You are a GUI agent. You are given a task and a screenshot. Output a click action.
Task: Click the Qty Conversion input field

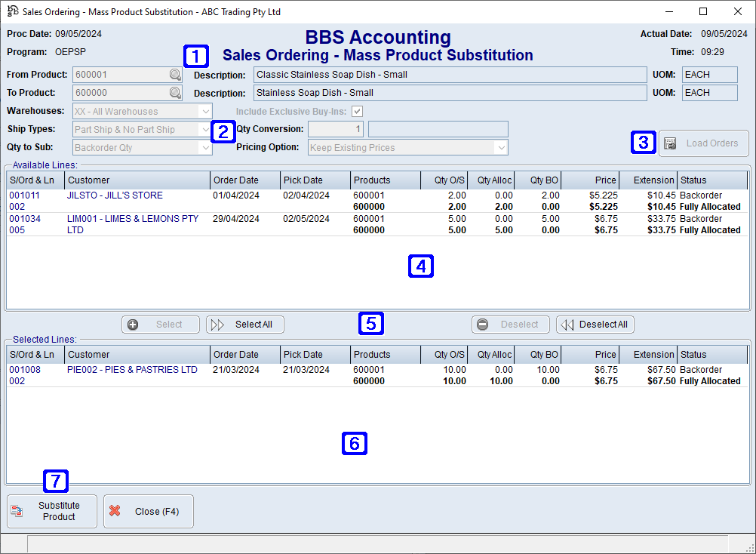click(334, 128)
